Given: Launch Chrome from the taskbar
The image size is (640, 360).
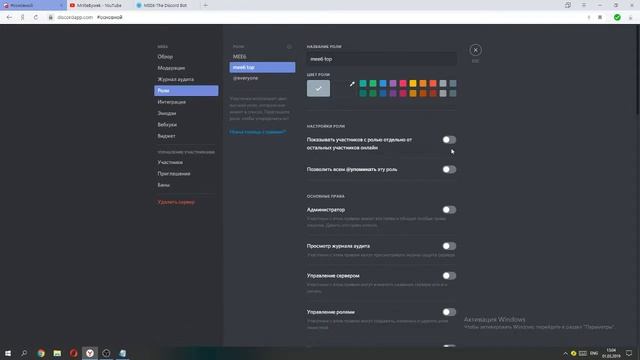Looking at the screenshot, I should [41, 353].
